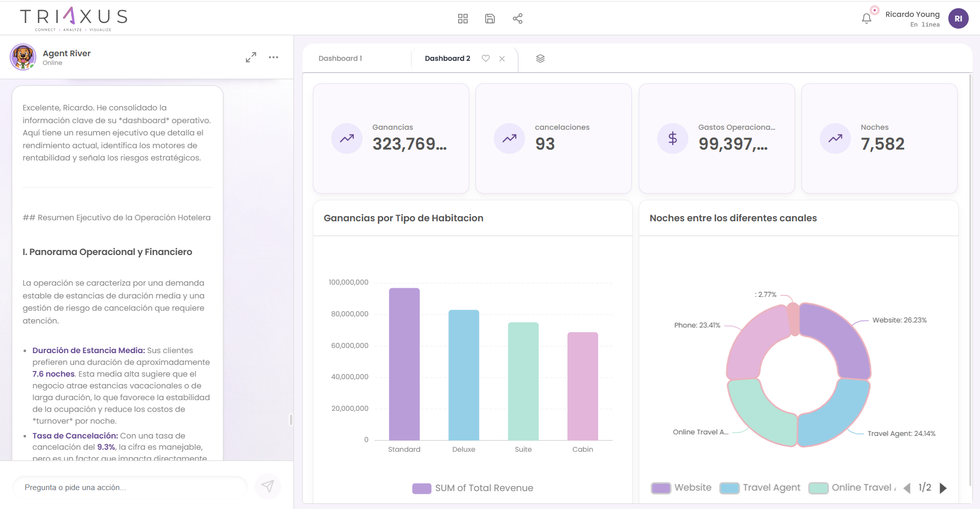Screen dimensions: 980x509
Task: Click the share icon in header
Action: (x=517, y=19)
